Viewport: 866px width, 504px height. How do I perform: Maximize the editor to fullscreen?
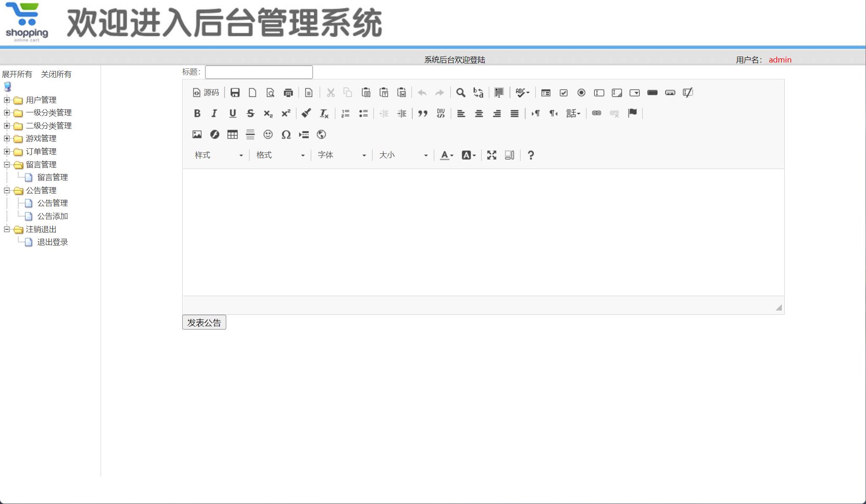[491, 155]
